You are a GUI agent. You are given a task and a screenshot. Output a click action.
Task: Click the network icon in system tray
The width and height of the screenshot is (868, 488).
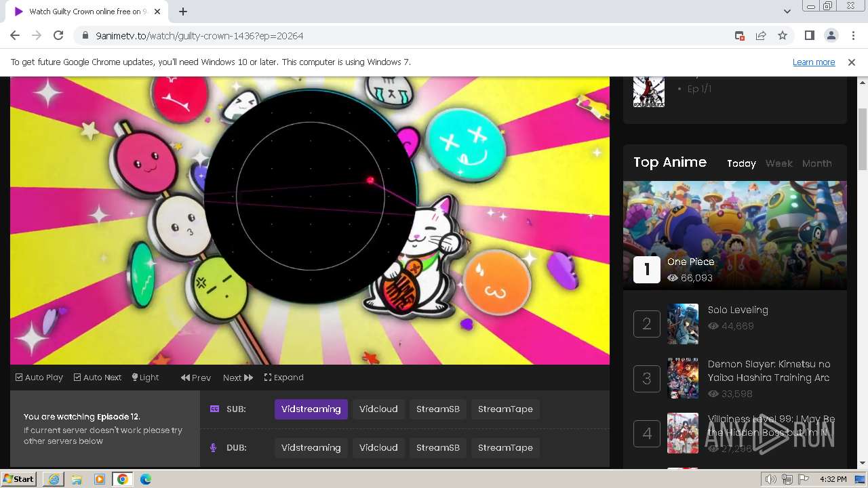tap(787, 479)
